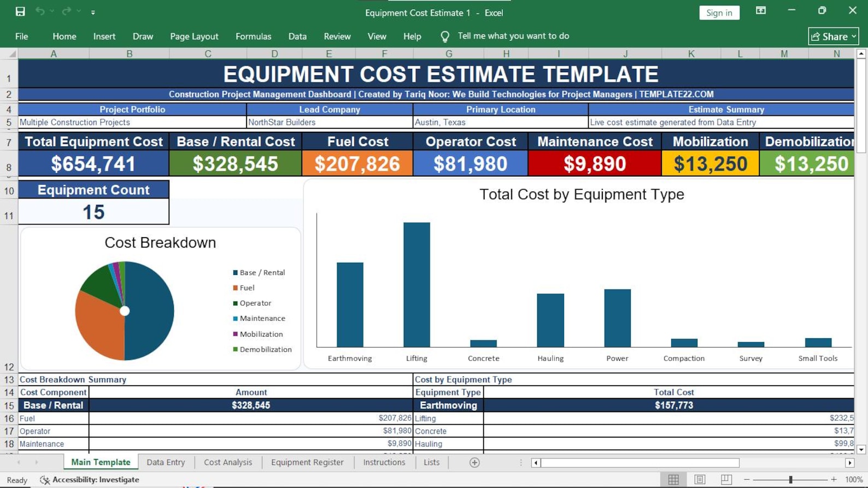This screenshot has width=868, height=488.
Task: Click the Base / Rental legend swatch
Action: pyautogui.click(x=236, y=272)
